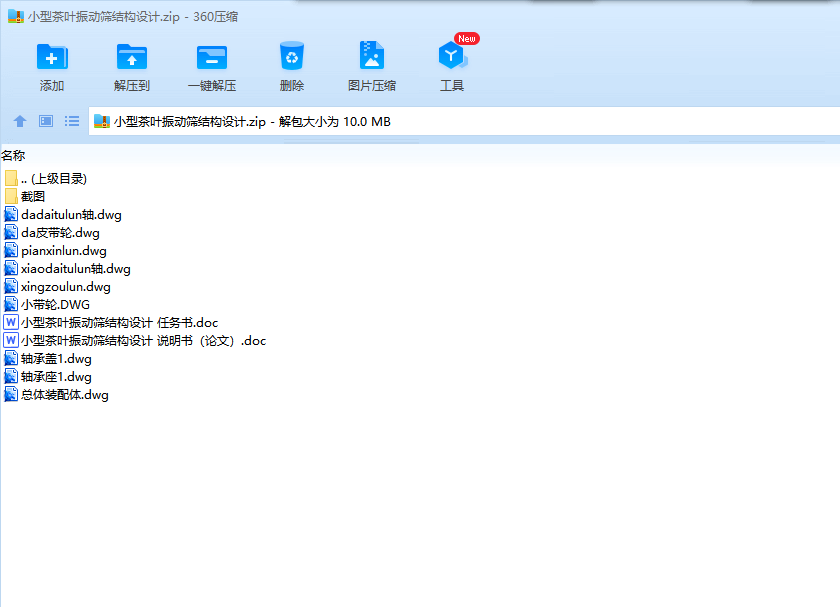Select file 总体装配体.dwg
840x607 pixels.
(57, 394)
